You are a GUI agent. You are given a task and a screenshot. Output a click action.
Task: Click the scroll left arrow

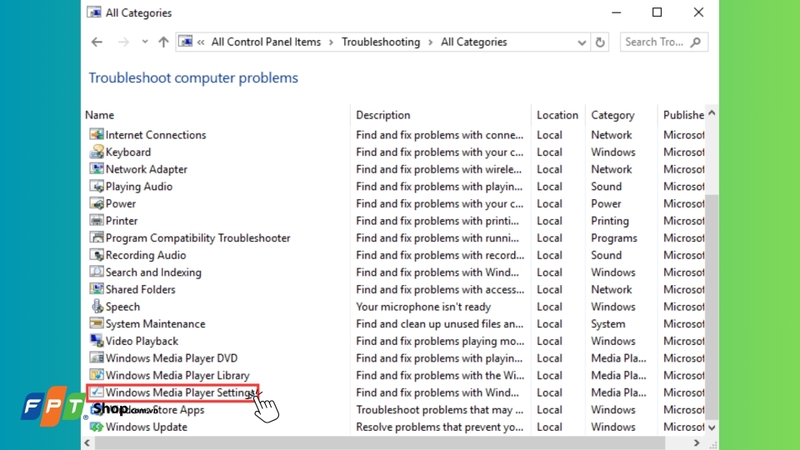[x=87, y=443]
